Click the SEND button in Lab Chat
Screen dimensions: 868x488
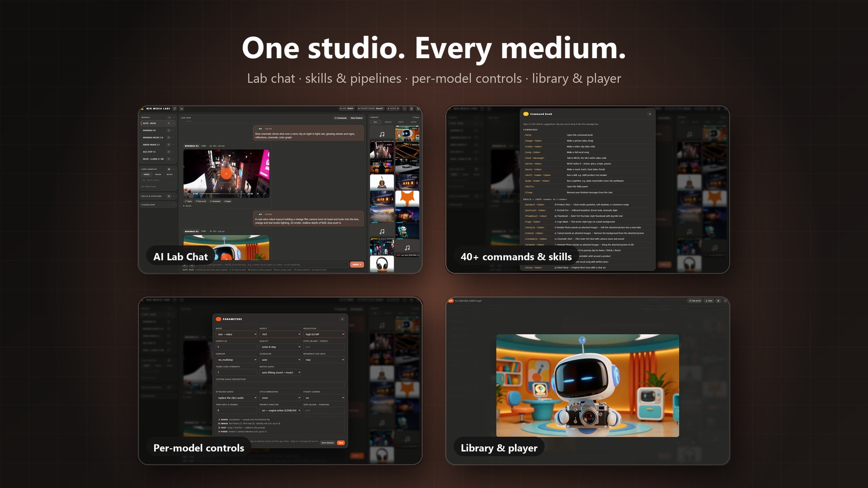(356, 264)
